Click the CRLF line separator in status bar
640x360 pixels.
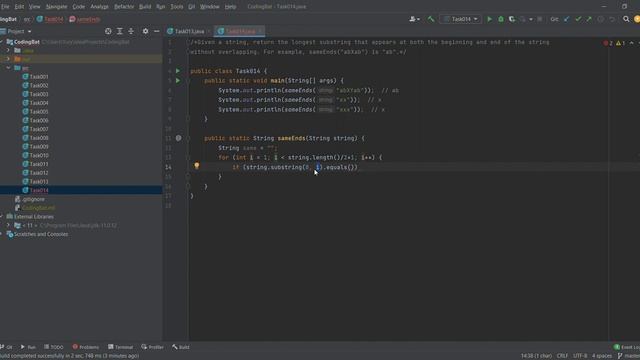[562, 356]
